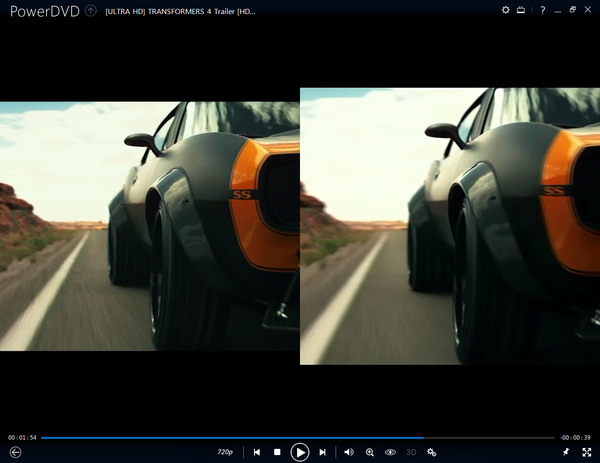Click elapsed time 00:01:54
This screenshot has height=463, width=600.
(22, 437)
